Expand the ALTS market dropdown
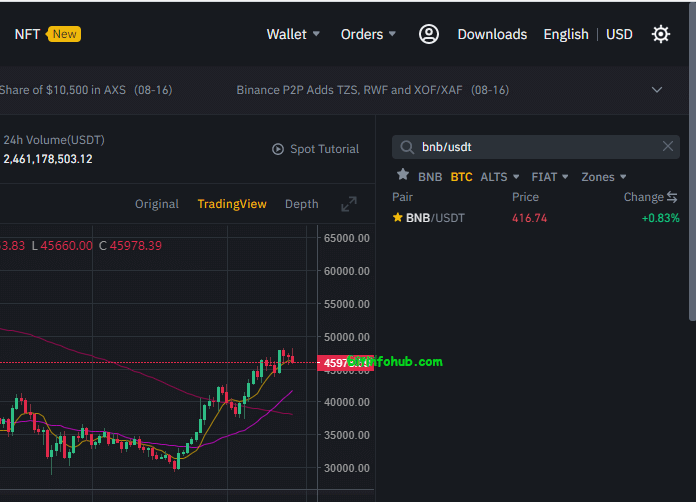This screenshot has width=696, height=502. pyautogui.click(x=499, y=177)
